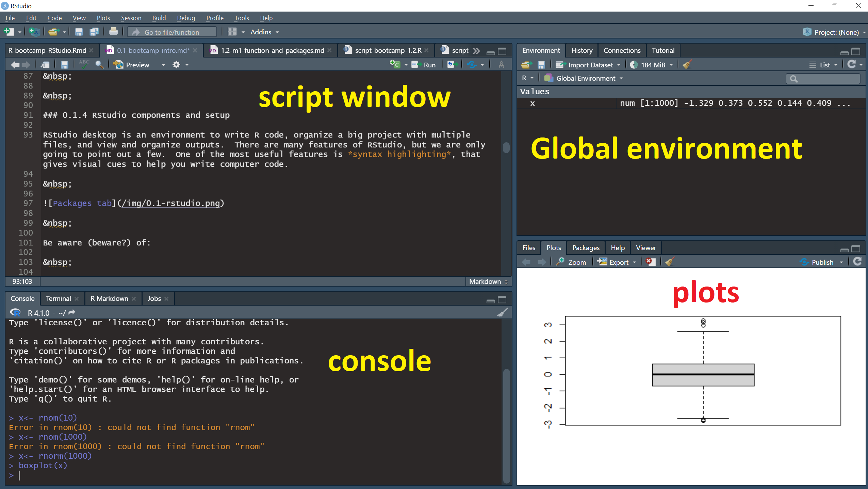Screen dimensions: 868x489
Task: Click the script editor vertical scrollbar thumb
Action: 506,147
